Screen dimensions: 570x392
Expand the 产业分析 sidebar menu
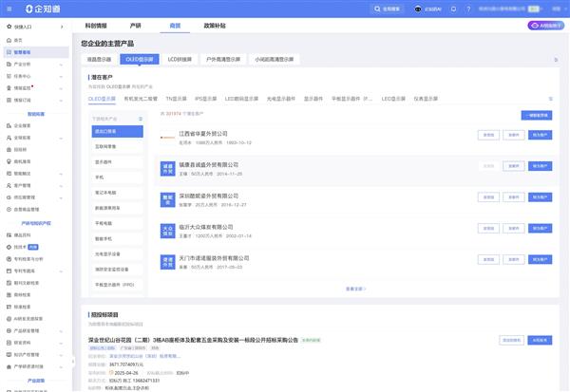(x=63, y=64)
